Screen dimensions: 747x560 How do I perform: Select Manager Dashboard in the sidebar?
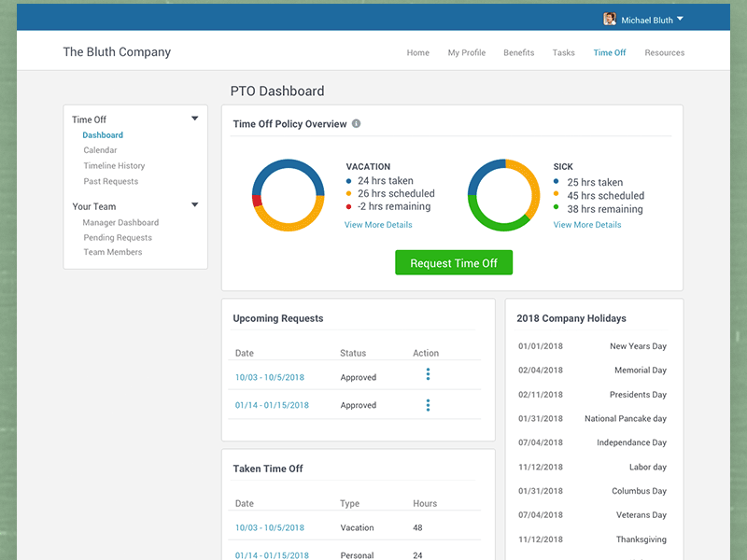120,223
